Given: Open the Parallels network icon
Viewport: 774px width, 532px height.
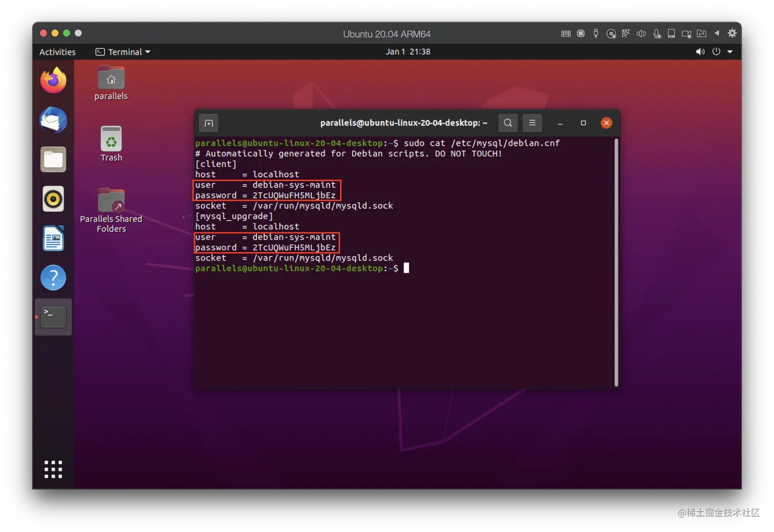Looking at the screenshot, I should [626, 34].
